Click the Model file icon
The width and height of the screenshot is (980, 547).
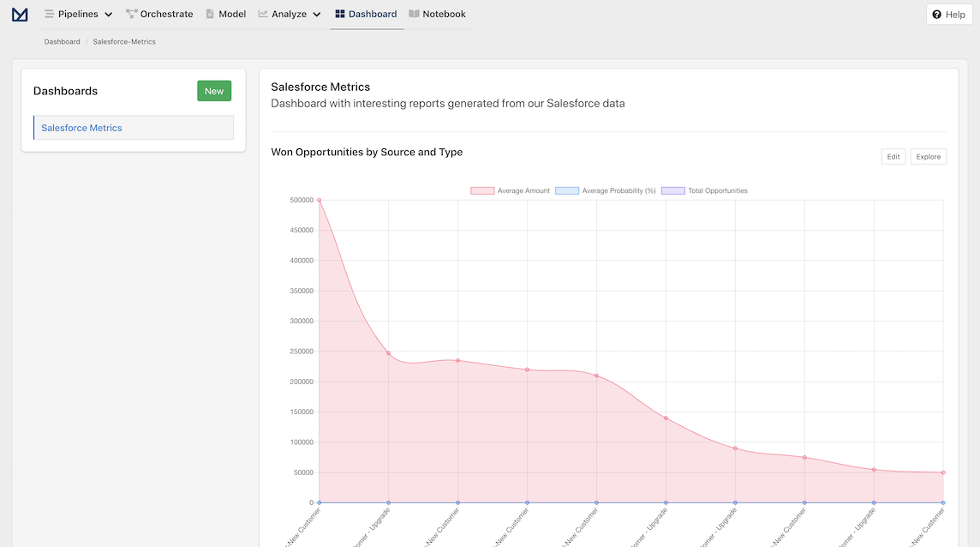point(210,14)
